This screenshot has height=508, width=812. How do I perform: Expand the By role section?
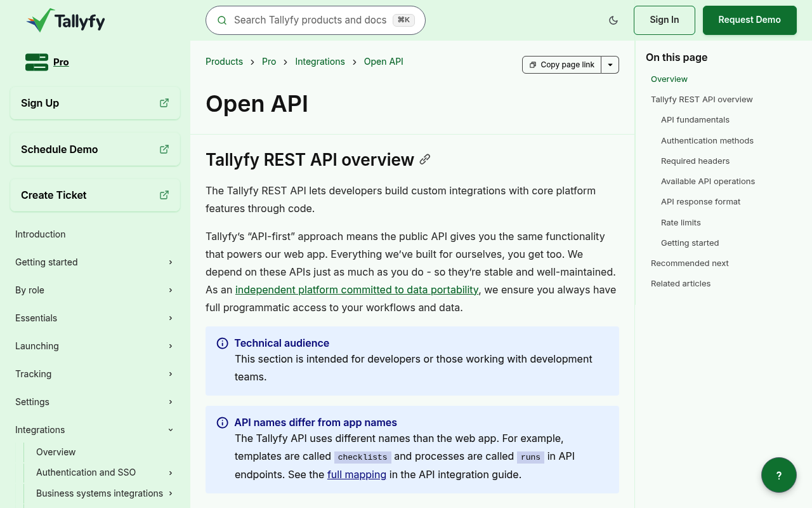[x=171, y=290]
